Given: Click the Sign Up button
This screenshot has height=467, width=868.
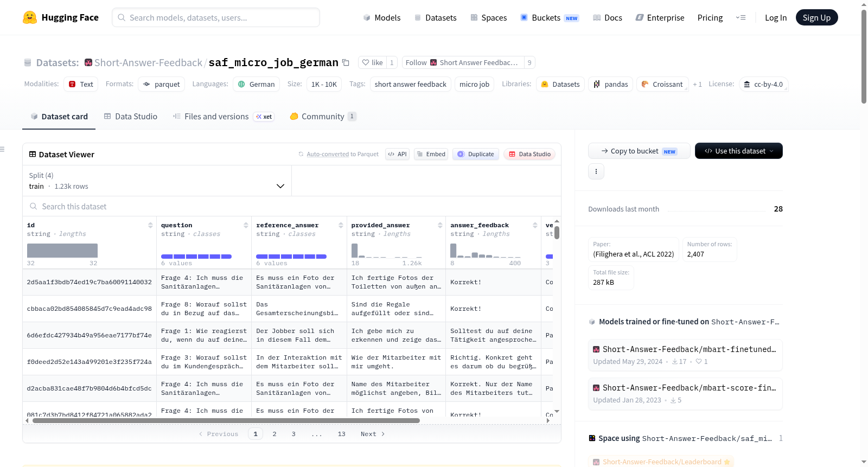Looking at the screenshot, I should point(816,17).
